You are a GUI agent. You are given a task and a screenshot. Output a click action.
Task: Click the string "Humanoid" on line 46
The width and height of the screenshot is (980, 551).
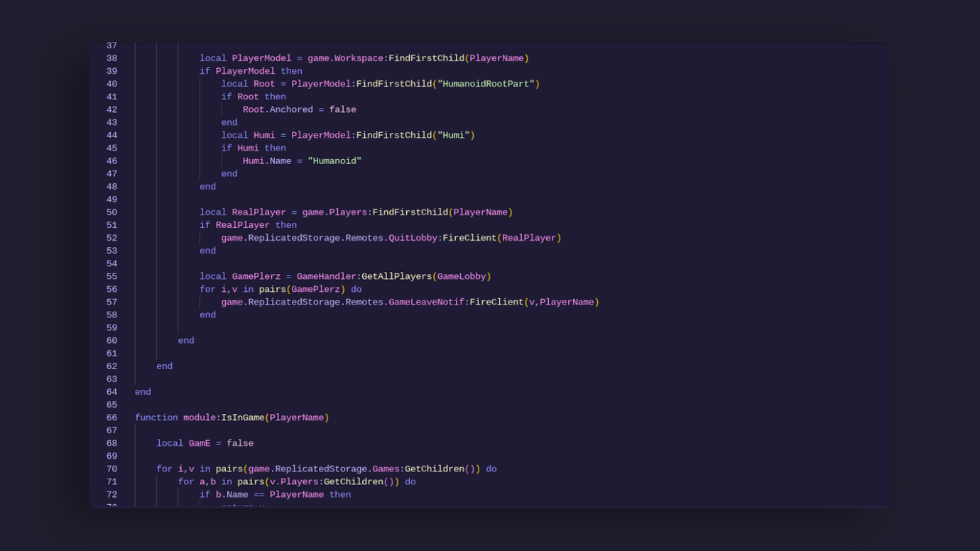tap(336, 160)
